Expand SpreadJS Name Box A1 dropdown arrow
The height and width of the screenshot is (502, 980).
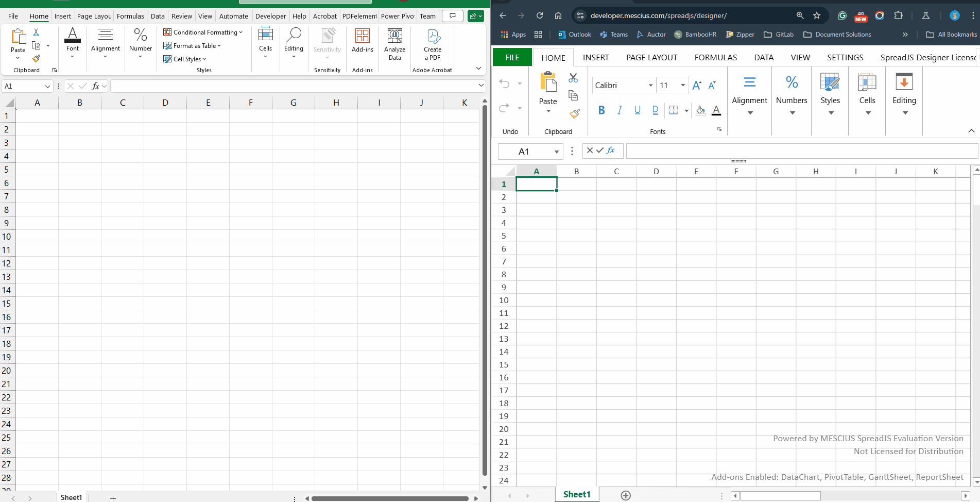click(557, 152)
